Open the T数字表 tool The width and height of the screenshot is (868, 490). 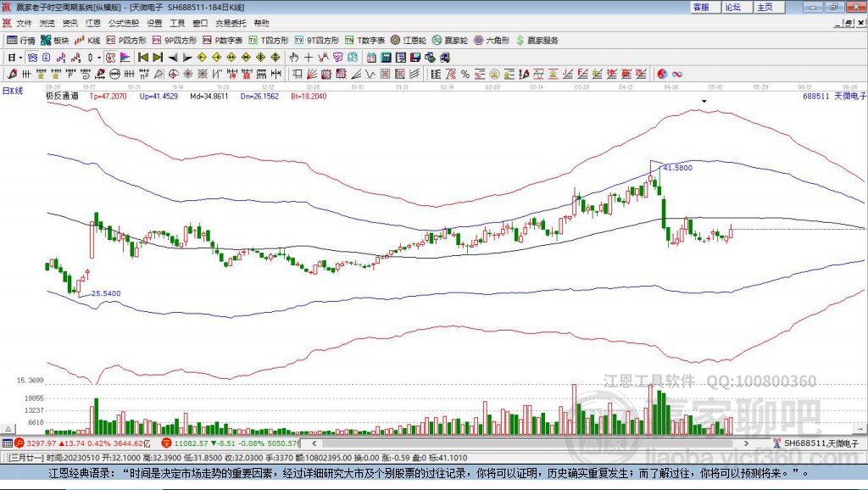pos(364,41)
